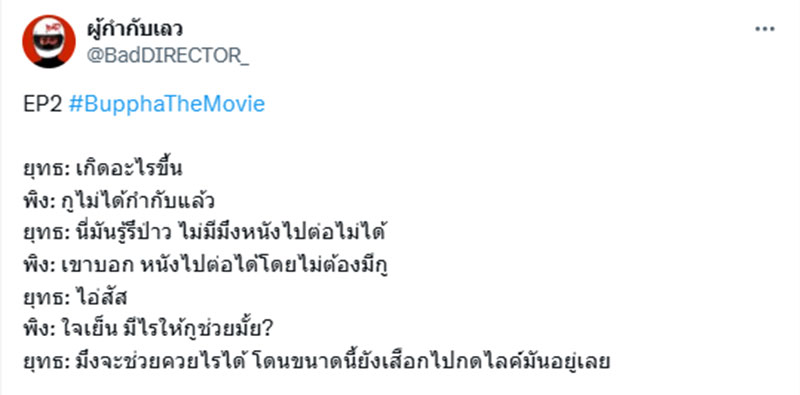
Task: Select the line ยุทธ: เกิดอะไรขึ้น
Action: (103, 168)
